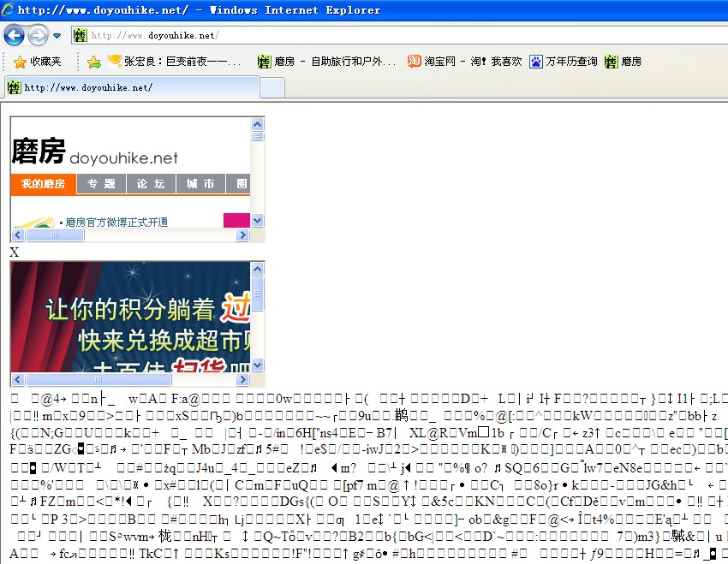Open the 收藏夹 favorites star button

pos(38,62)
